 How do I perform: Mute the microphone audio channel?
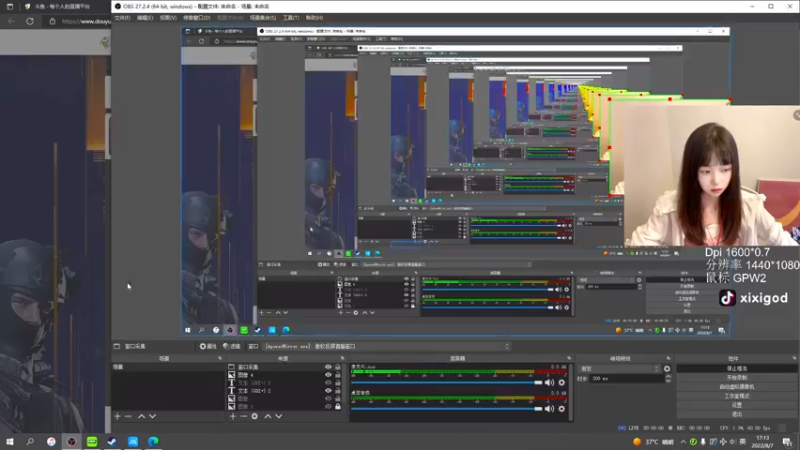(x=549, y=383)
